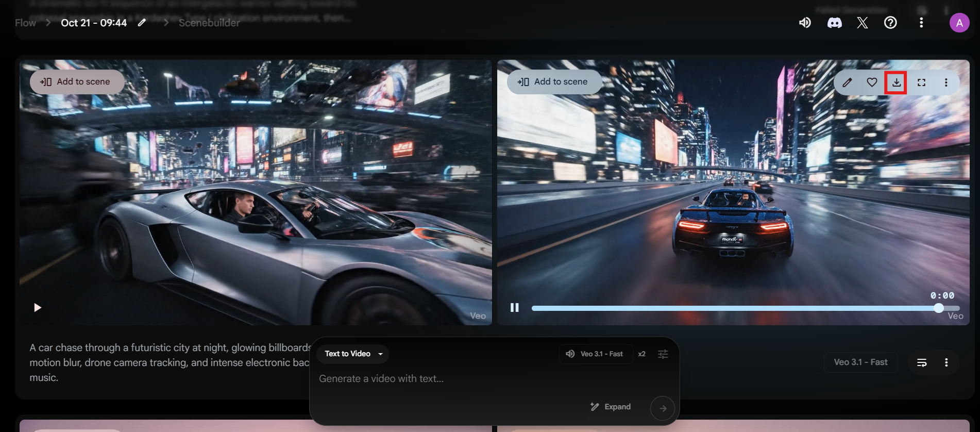Screen dimensions: 980x432
Task: Select the Veo 3.1 - Fast label below videos
Action: tap(860, 362)
